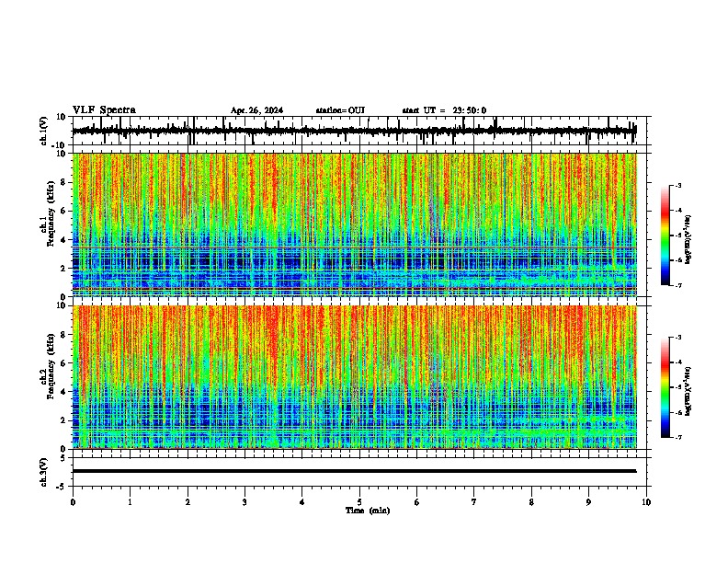The image size is (728, 563).
Task: Click the ch.3(V) flat trace line
Action: coord(354,471)
